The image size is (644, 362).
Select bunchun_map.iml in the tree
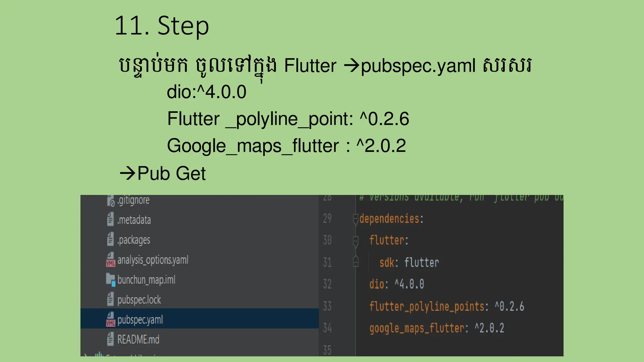(x=146, y=280)
